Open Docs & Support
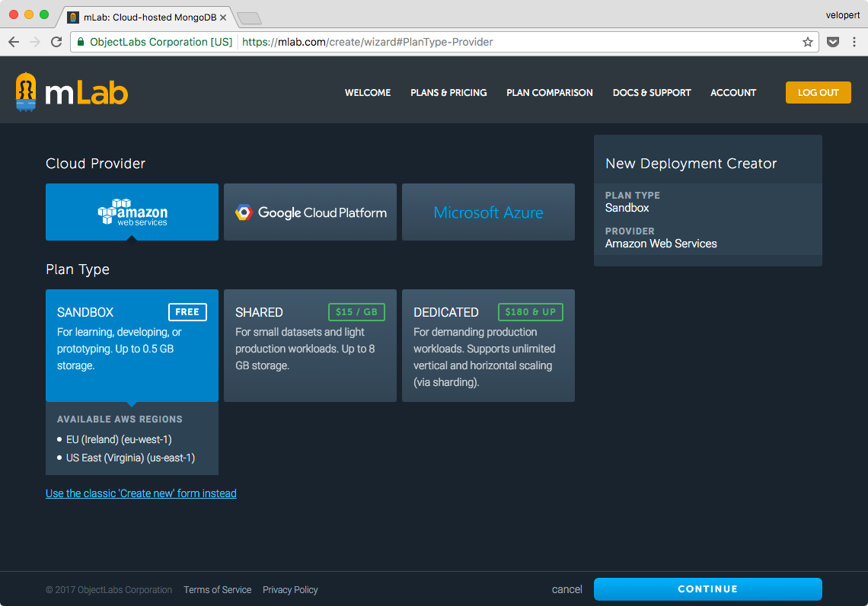Screen dimensions: 868x606 coord(652,92)
